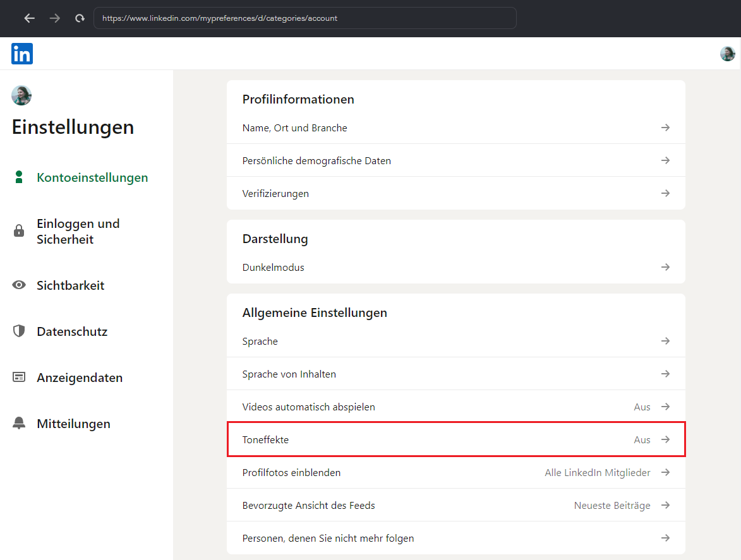Switch to Einloggen und Sicherheit section
The width and height of the screenshot is (741, 560).
(x=78, y=232)
